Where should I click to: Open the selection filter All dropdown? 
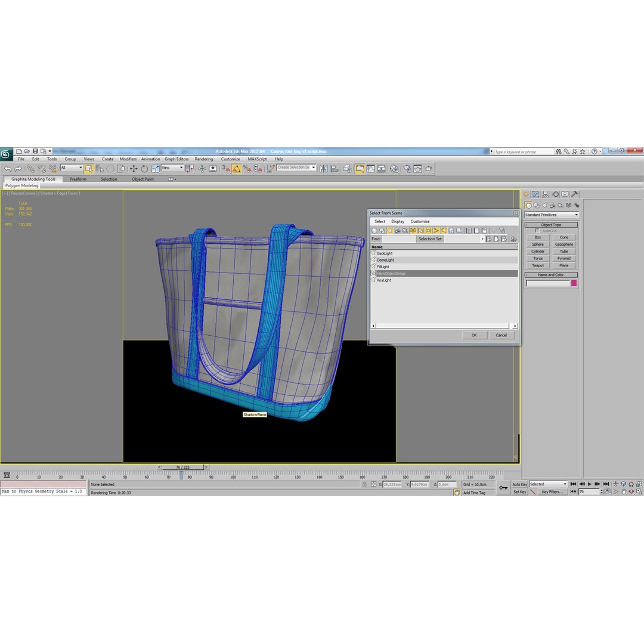pyautogui.click(x=72, y=168)
